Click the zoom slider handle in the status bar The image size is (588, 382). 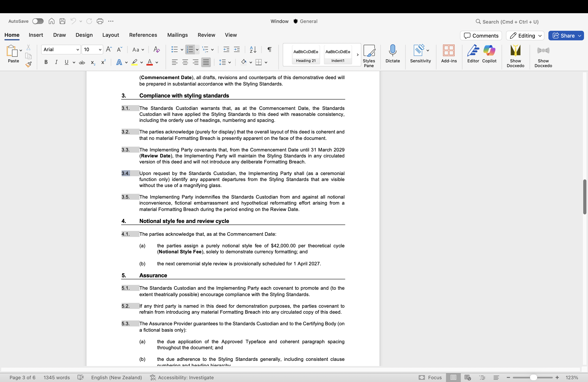533,378
